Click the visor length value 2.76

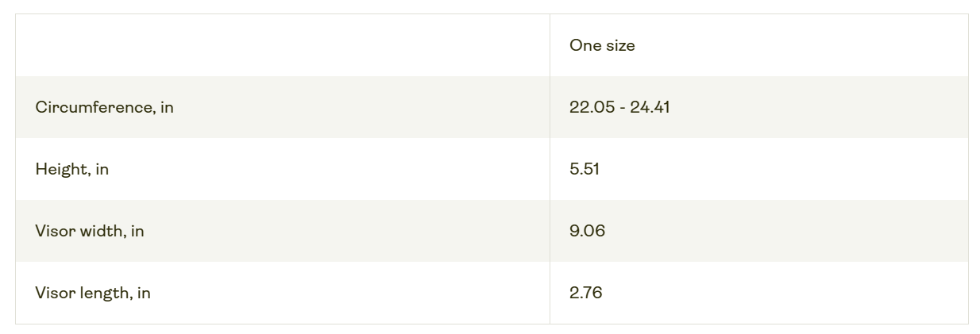pos(585,293)
